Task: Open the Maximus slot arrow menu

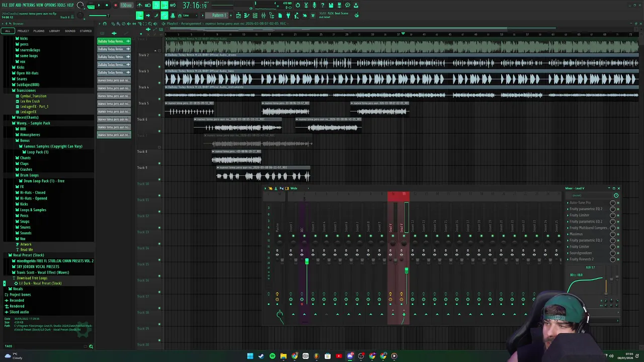Action: coord(568,234)
